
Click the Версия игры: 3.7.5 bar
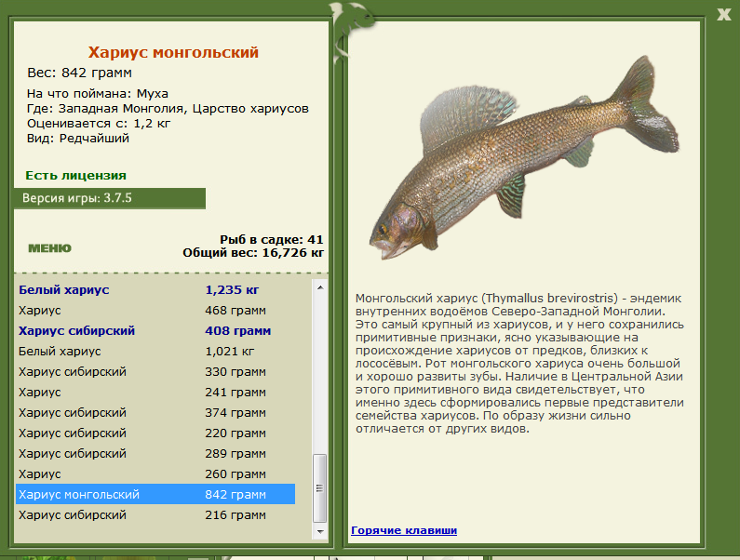point(110,198)
